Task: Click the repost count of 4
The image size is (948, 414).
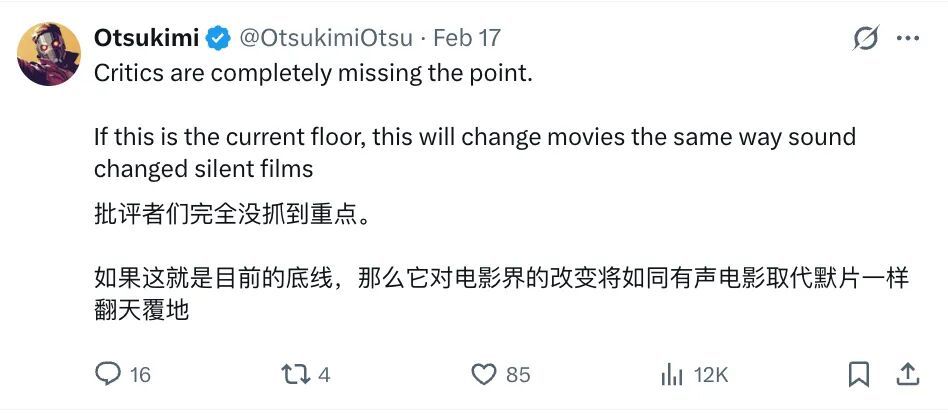Action: click(323, 375)
